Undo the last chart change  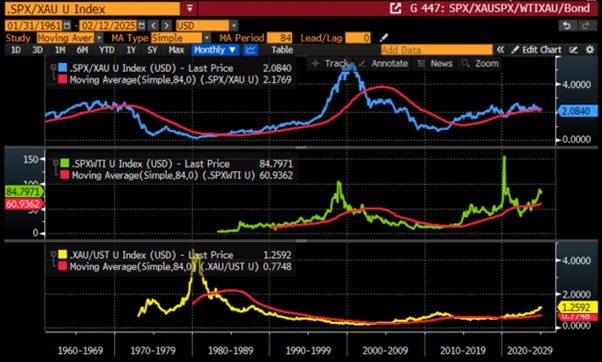pos(567,26)
